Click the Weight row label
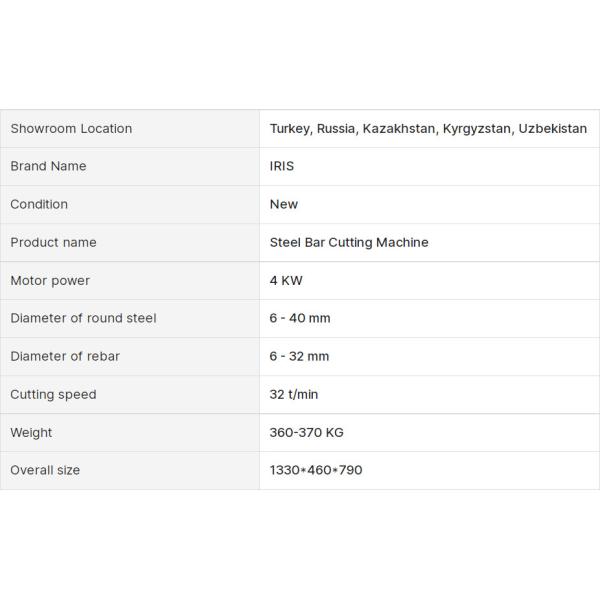The width and height of the screenshot is (600, 600). (x=31, y=432)
